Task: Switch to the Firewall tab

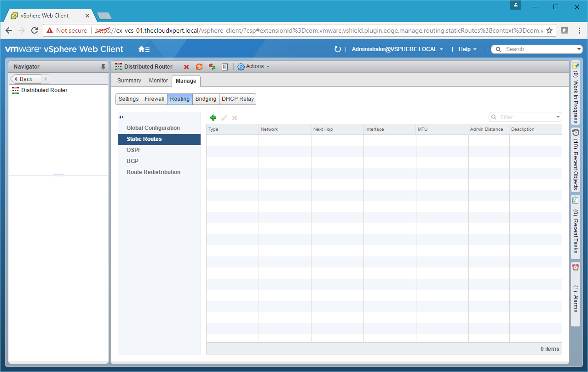Action: pos(154,99)
